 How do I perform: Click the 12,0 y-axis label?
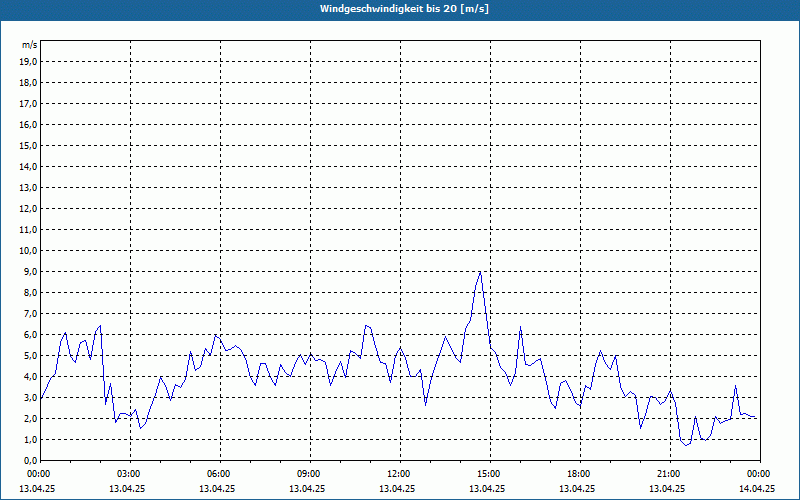[29, 209]
